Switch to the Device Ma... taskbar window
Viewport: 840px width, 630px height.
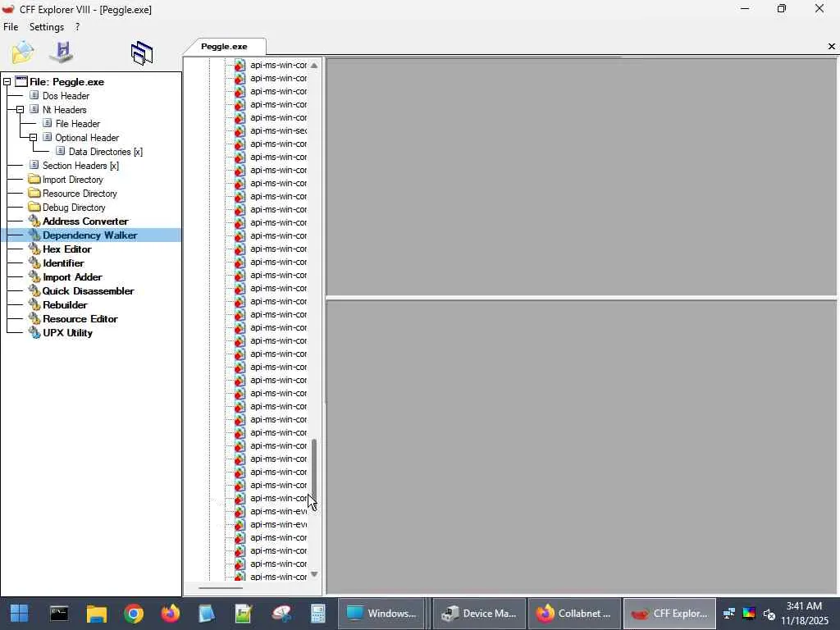479,614
